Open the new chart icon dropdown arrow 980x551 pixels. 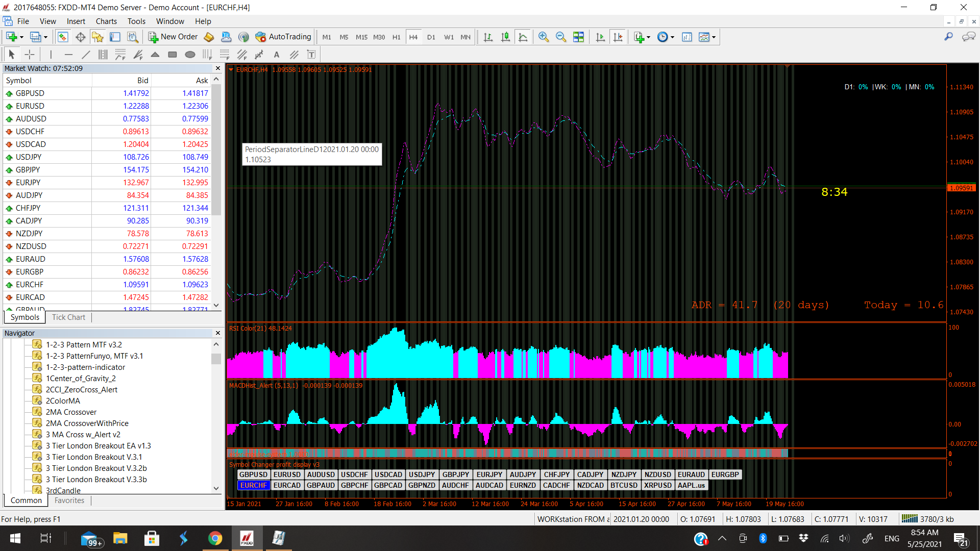point(21,37)
